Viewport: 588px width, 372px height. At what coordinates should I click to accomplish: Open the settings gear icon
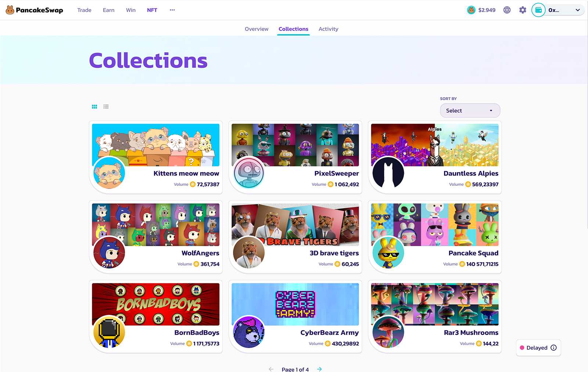coord(523,10)
